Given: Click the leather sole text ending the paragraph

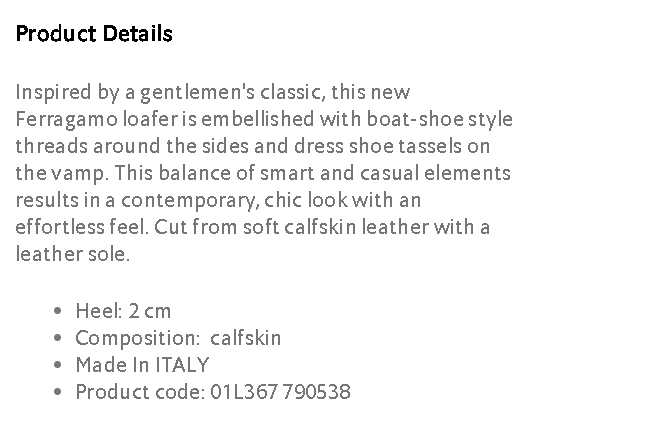Looking at the screenshot, I should pyautogui.click(x=72, y=254).
